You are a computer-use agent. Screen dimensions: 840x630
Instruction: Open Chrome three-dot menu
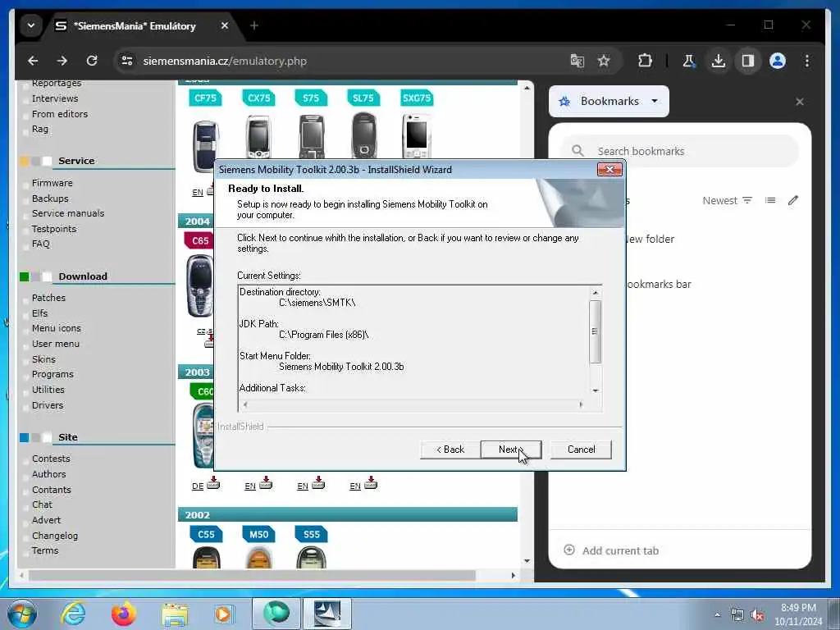tap(807, 61)
